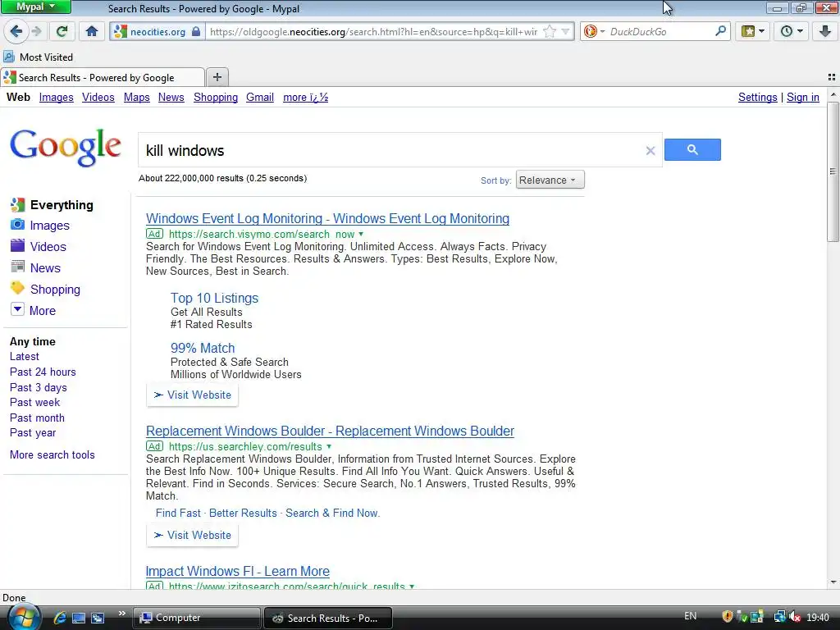
Task: Bookmark this page with the star icon
Action: point(550,32)
